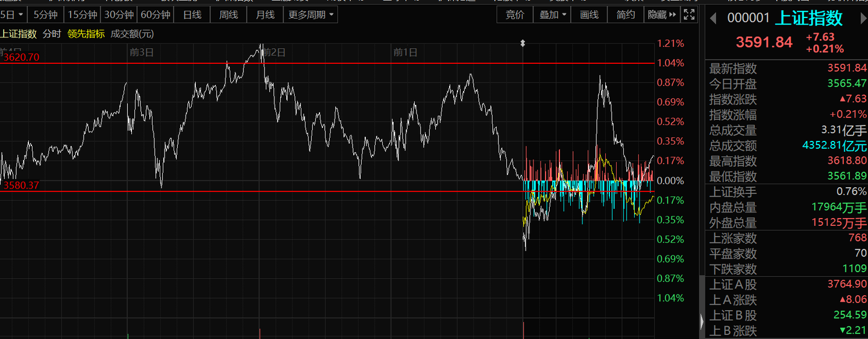Select the 内盘总量 row

[787, 208]
